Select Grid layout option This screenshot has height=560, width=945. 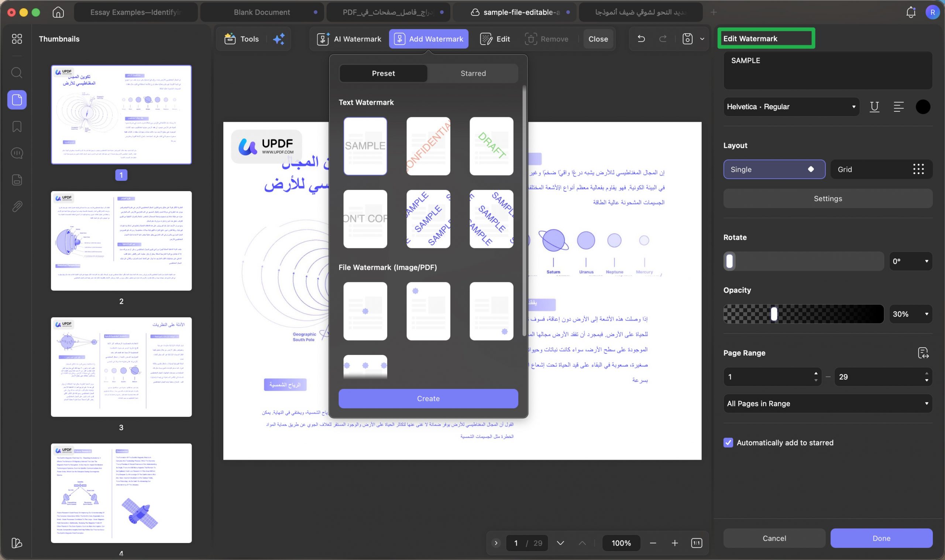(882, 169)
